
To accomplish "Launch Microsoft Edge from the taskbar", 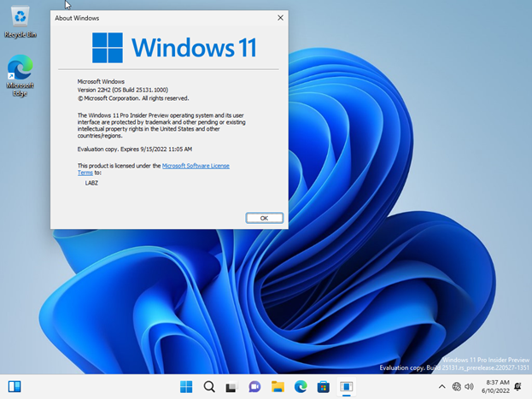I will (x=301, y=386).
